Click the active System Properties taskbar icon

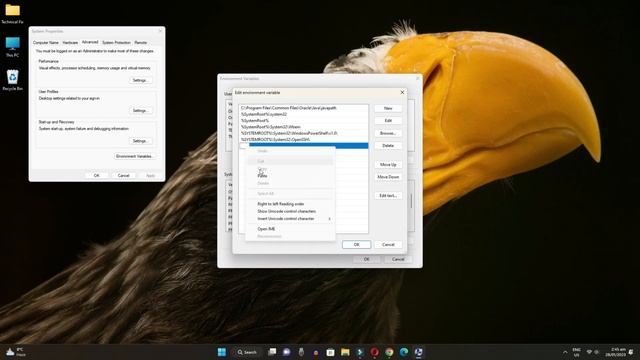(x=418, y=352)
